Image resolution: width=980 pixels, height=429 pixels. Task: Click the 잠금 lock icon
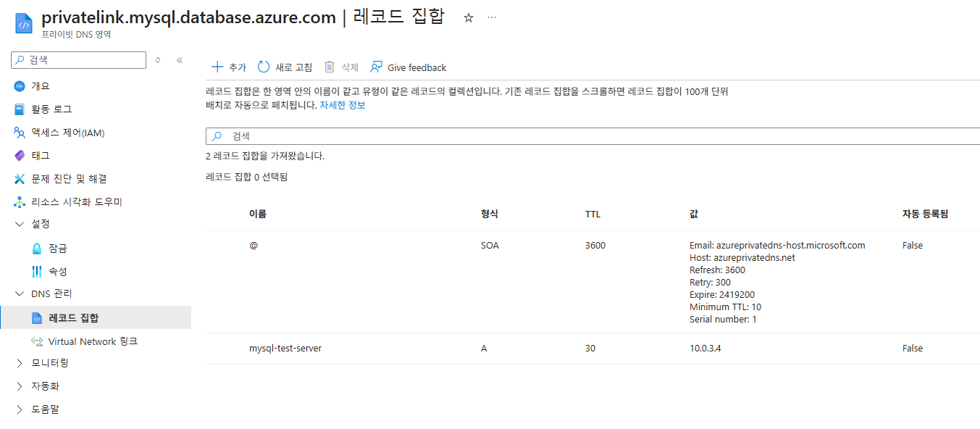[x=37, y=249]
